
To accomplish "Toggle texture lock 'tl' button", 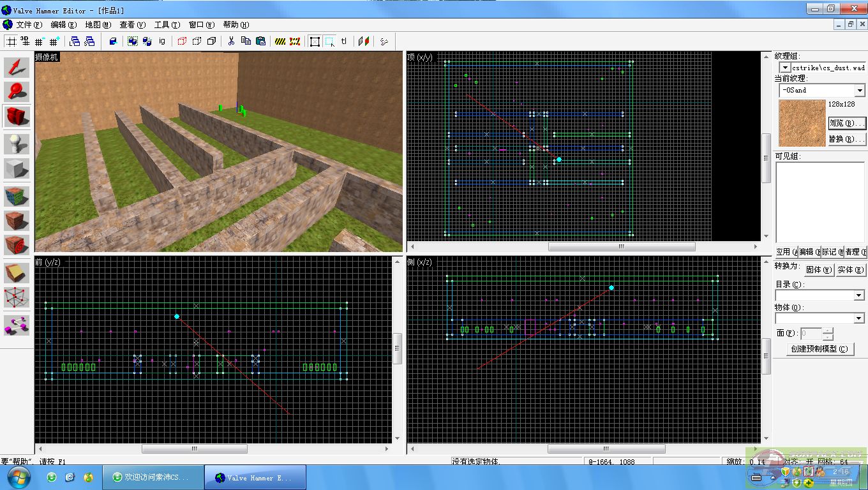I will [x=344, y=41].
